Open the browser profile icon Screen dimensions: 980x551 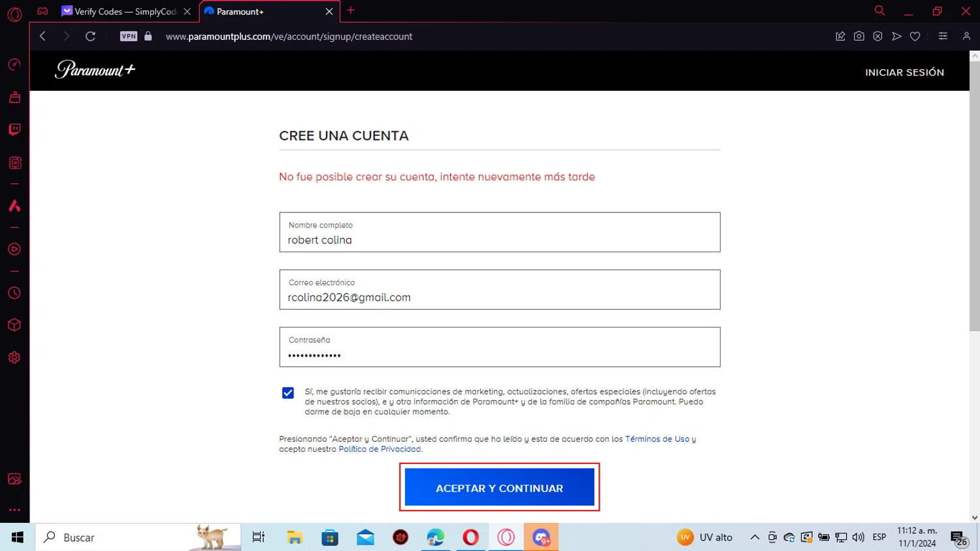tap(966, 37)
